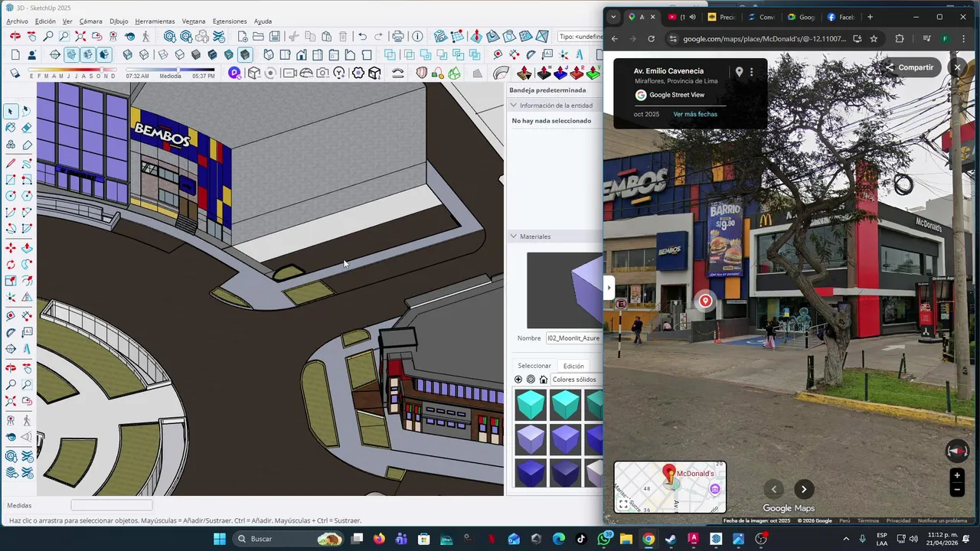Select Sandbox From Contours tool
This screenshot has width=980, height=551.
[440, 36]
